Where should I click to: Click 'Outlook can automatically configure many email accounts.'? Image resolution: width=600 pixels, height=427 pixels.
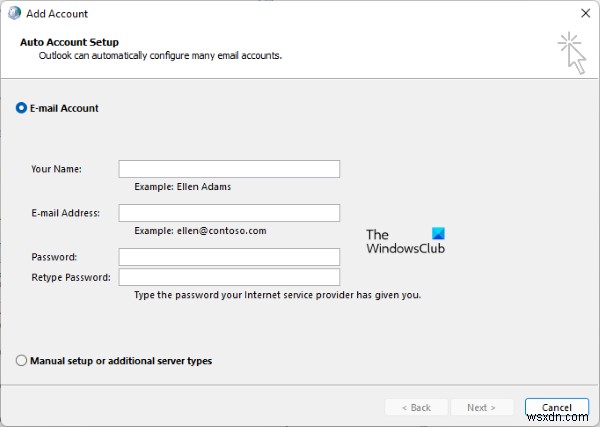click(160, 56)
